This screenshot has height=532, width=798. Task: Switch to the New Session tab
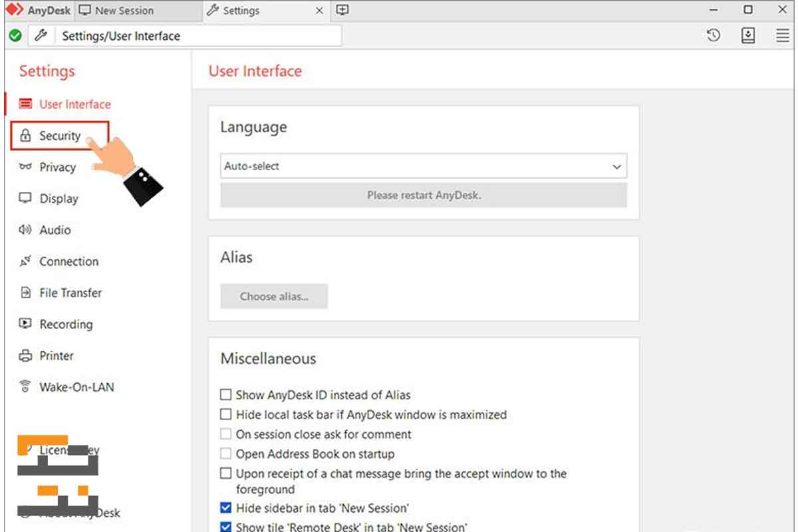124,11
